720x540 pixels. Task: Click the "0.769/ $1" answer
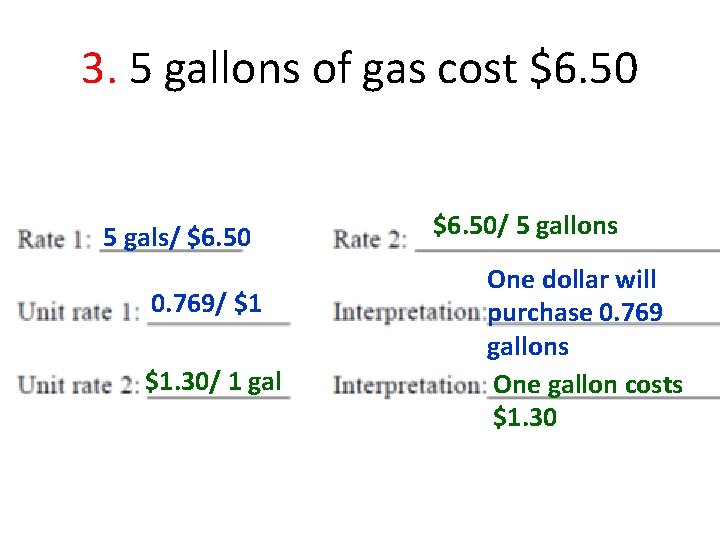[x=206, y=304]
